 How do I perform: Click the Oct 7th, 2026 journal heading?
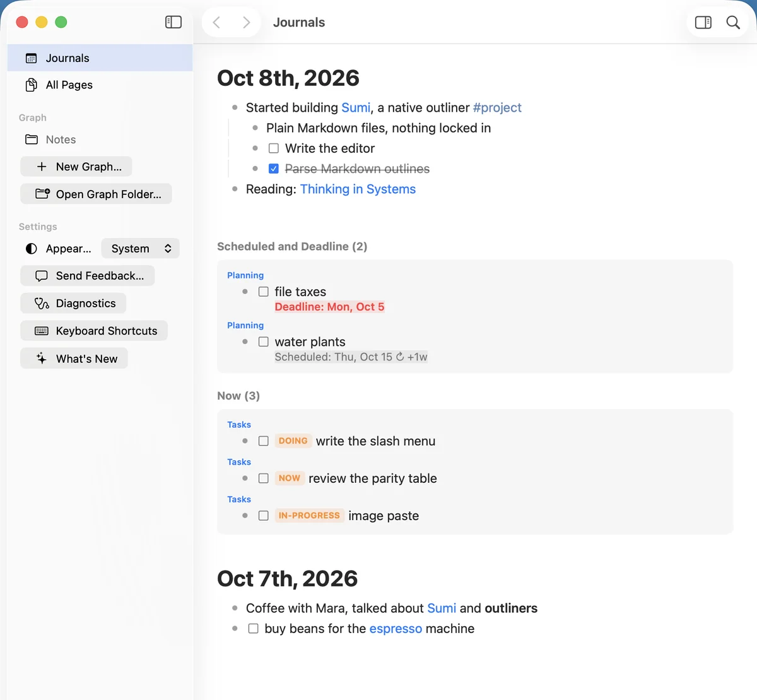(288, 579)
